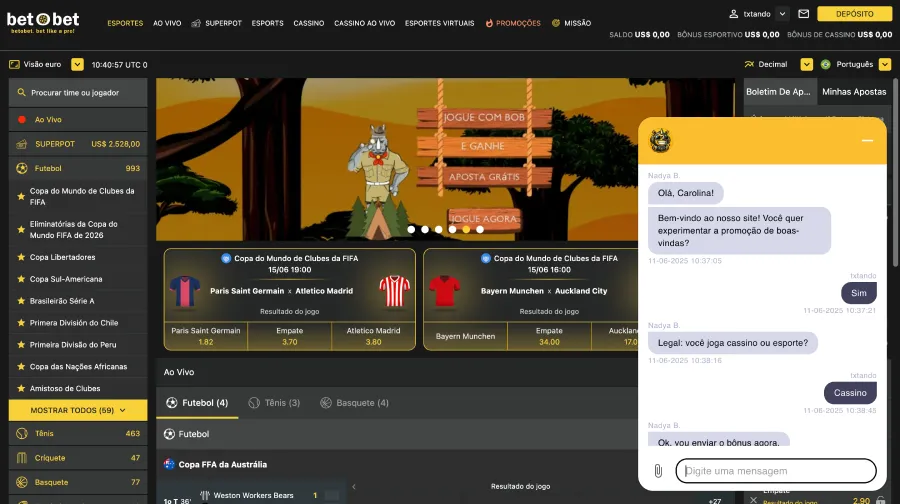
Task: Bet on Empate at 3.70
Action: pos(289,336)
